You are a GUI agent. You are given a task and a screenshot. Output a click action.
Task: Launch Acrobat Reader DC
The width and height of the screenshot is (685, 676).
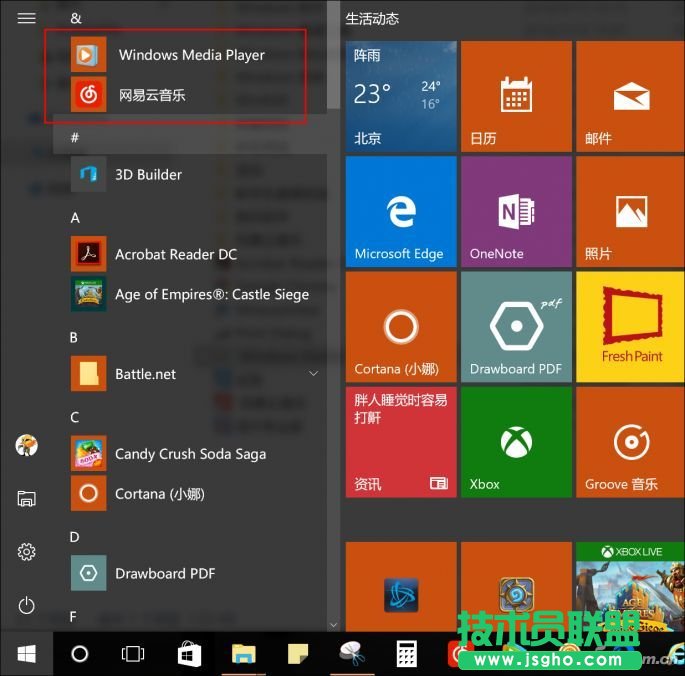point(175,254)
